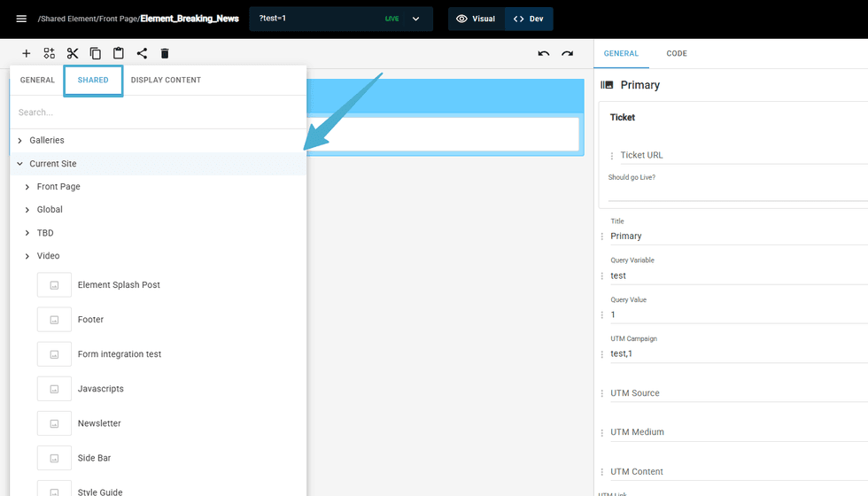
Task: Click the undo arrow icon
Action: coord(544,53)
